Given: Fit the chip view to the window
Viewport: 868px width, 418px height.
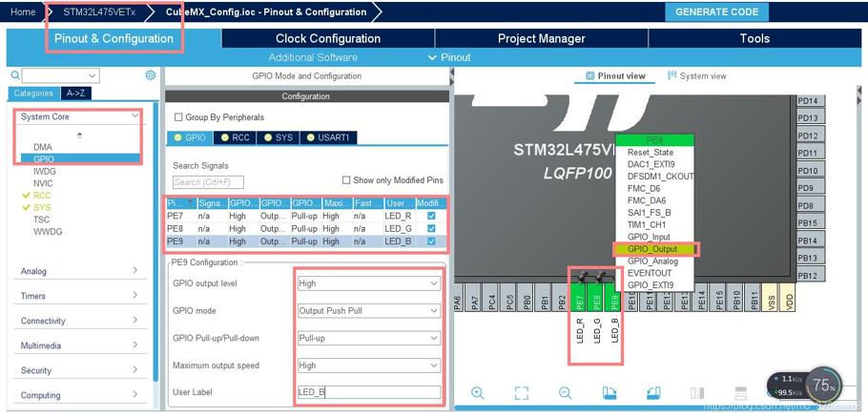Looking at the screenshot, I should 522,392.
